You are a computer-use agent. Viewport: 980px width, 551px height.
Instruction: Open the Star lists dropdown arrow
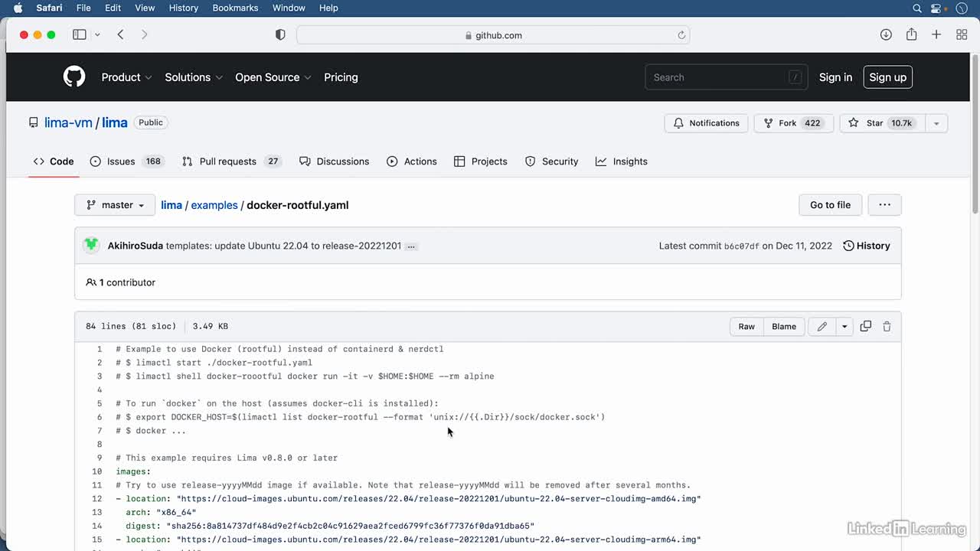click(936, 123)
